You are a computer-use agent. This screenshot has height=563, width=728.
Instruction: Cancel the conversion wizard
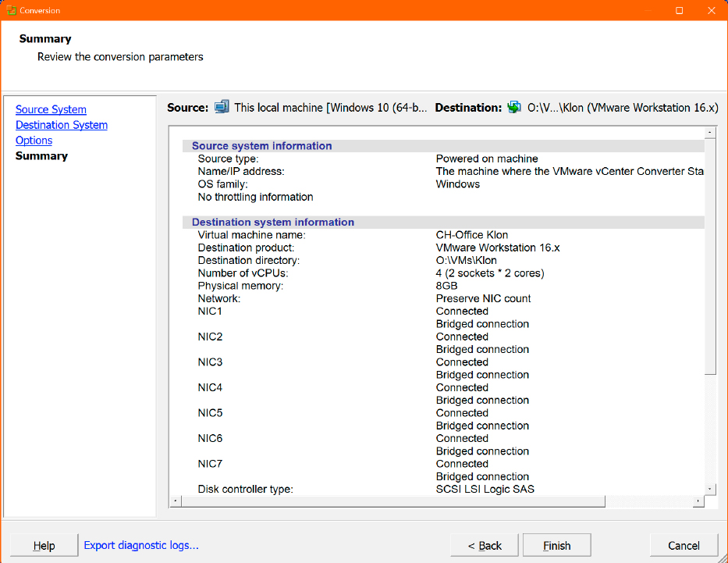click(x=684, y=545)
